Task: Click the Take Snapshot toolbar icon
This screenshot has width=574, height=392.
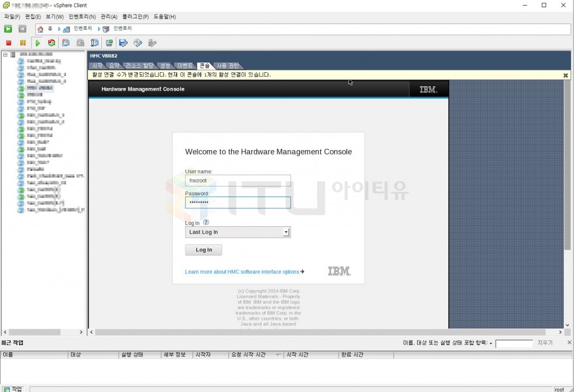Action: pyautogui.click(x=66, y=43)
